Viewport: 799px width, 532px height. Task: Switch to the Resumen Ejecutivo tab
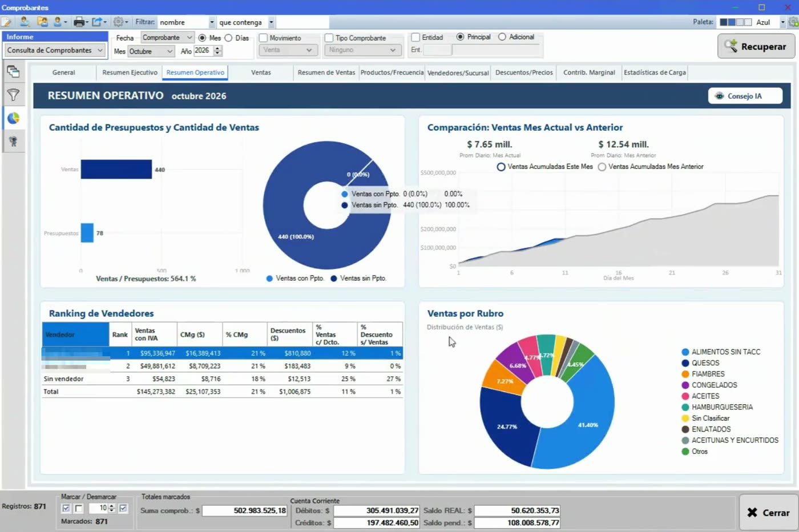pos(130,72)
